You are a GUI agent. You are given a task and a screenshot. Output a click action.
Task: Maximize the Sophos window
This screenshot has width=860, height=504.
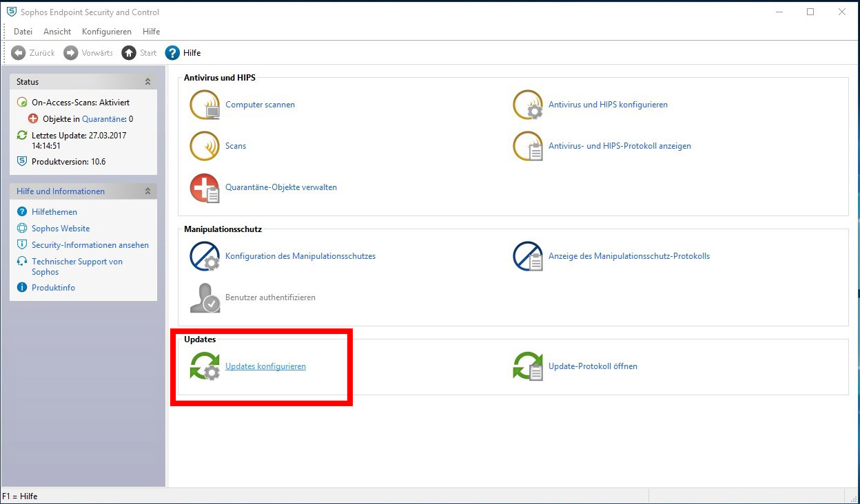[810, 12]
